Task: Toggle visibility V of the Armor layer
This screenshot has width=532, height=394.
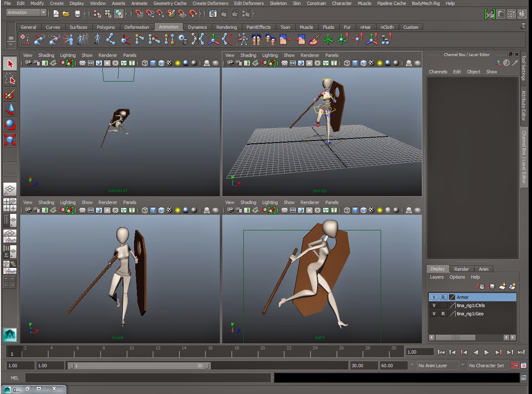Action: [434, 297]
